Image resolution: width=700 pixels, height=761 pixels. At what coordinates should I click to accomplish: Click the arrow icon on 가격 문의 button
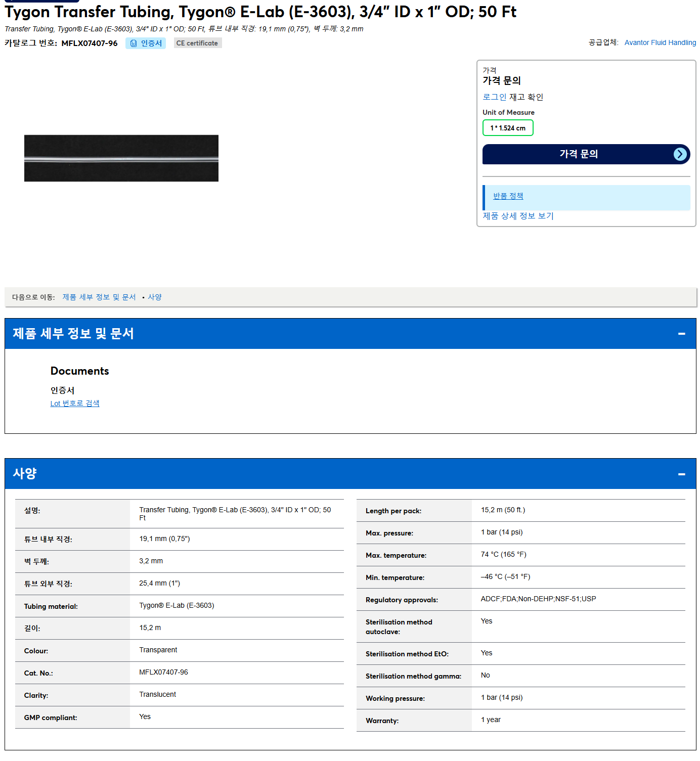coord(680,154)
